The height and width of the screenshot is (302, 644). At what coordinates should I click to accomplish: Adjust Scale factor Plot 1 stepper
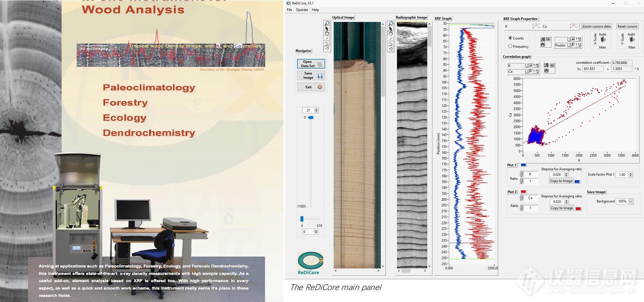point(630,175)
